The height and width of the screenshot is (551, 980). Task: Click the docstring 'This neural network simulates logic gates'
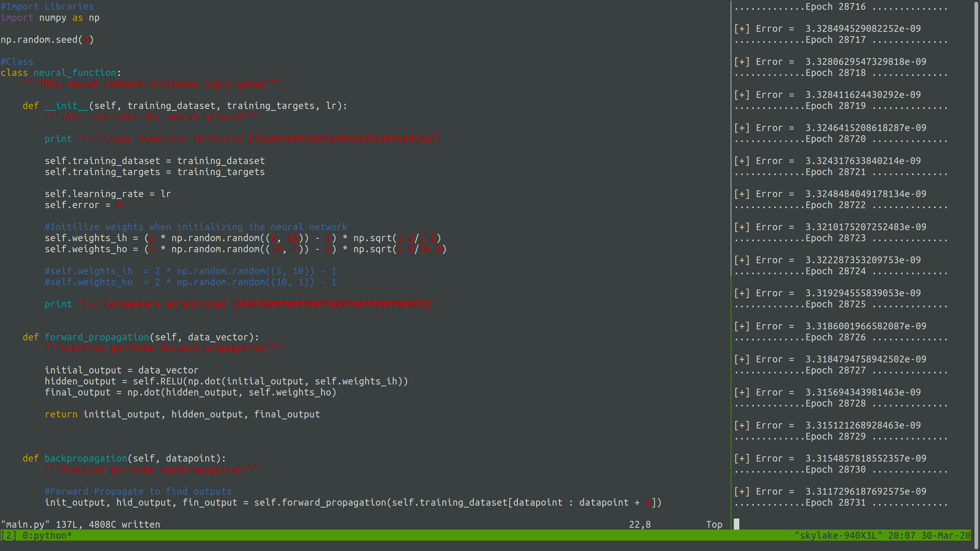coord(152,84)
